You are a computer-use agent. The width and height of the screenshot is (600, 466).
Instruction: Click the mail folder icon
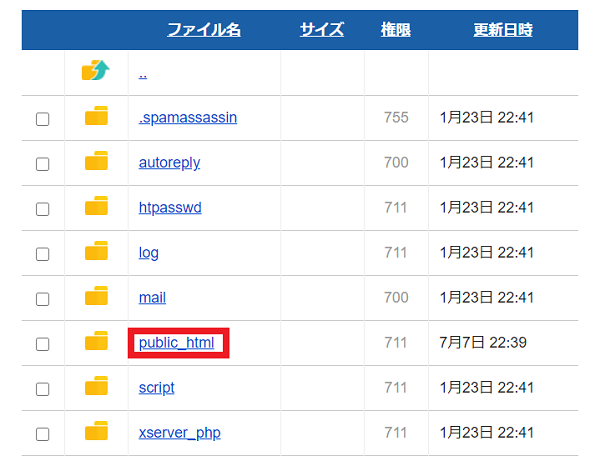coord(96,296)
